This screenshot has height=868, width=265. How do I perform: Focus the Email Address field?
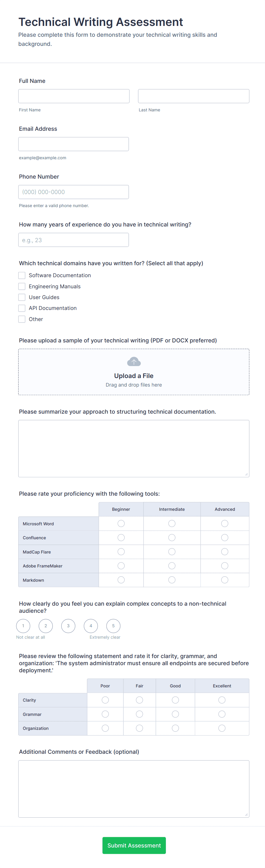click(74, 144)
